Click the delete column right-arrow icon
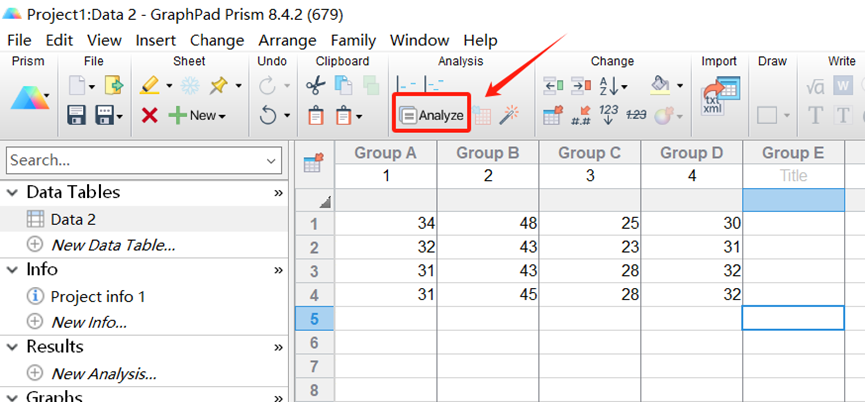 (580, 85)
